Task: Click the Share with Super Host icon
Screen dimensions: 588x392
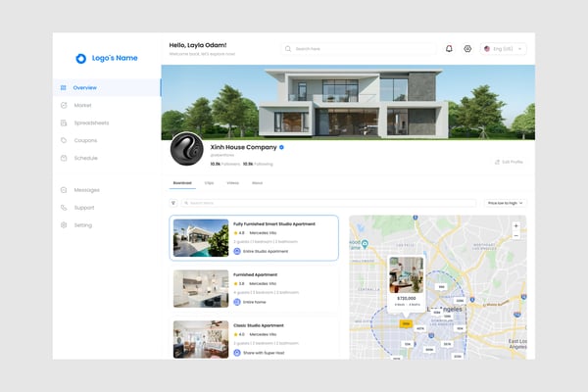Action: [237, 353]
